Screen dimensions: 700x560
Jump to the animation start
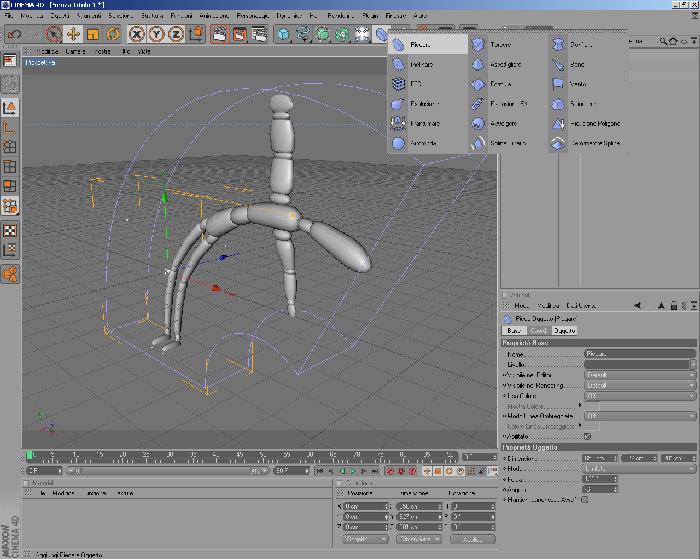click(320, 471)
